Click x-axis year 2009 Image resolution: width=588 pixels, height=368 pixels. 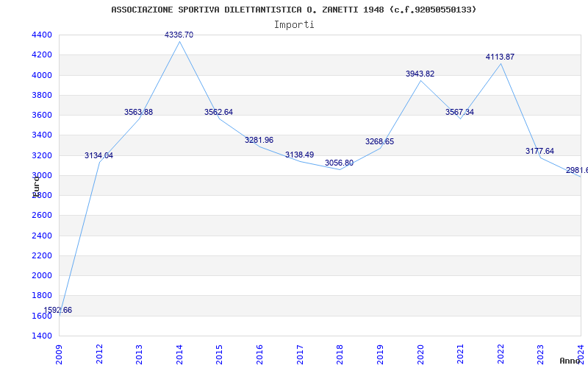coord(59,354)
